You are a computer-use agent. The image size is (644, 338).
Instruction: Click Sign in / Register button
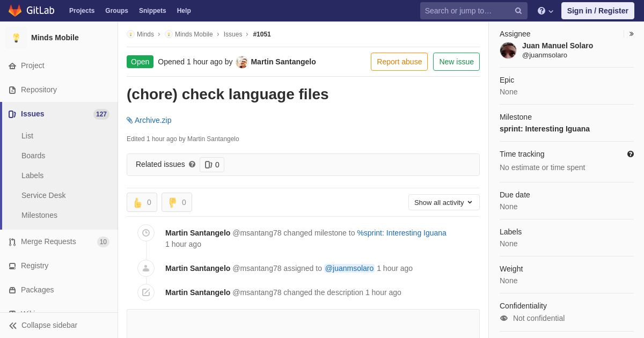pos(598,11)
